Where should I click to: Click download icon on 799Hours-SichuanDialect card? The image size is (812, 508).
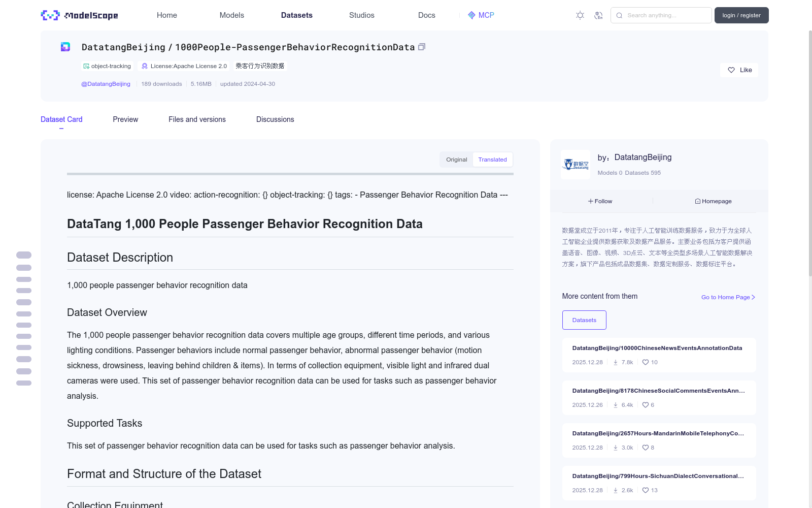(616, 490)
